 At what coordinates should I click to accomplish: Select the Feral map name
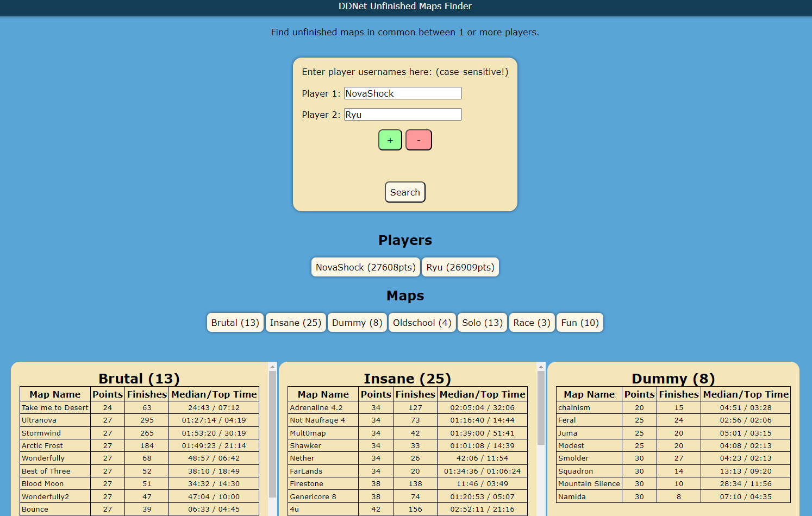point(567,420)
